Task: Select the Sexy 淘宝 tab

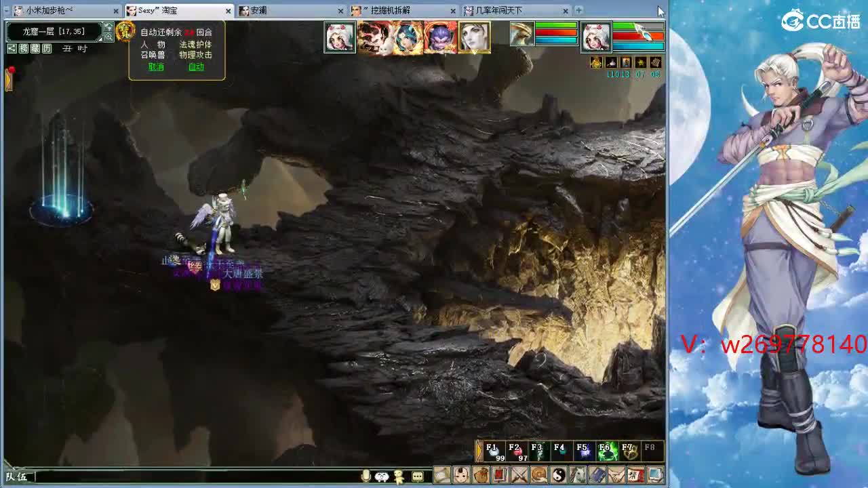Action: click(x=179, y=10)
